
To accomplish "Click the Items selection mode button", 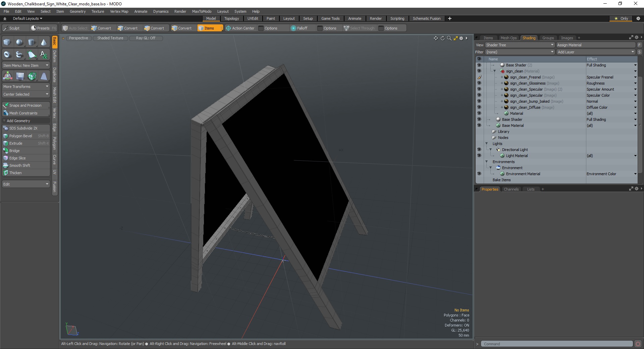I will 210,28.
